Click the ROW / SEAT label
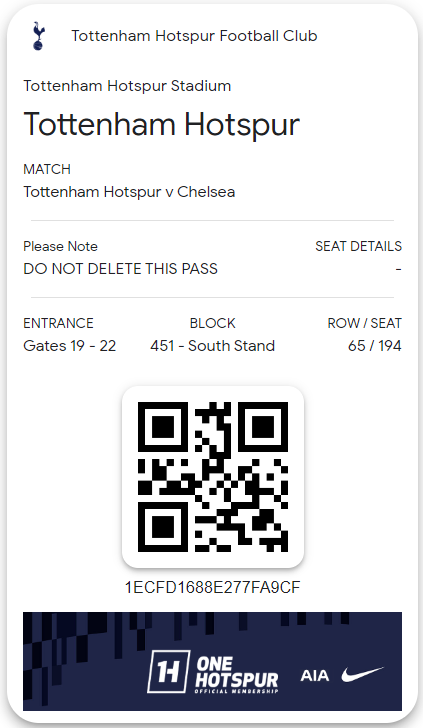Viewport: 423px width, 728px height. (364, 323)
